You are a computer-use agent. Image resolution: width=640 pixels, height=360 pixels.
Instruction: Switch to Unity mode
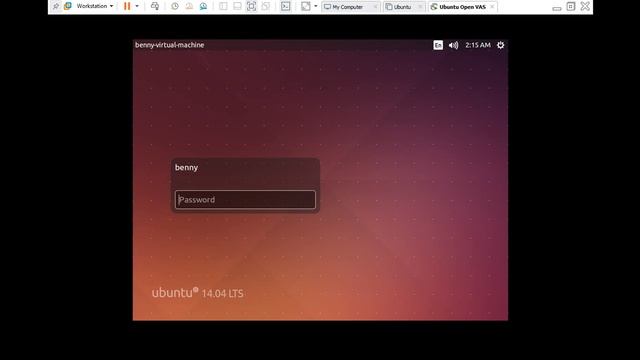(266, 6)
